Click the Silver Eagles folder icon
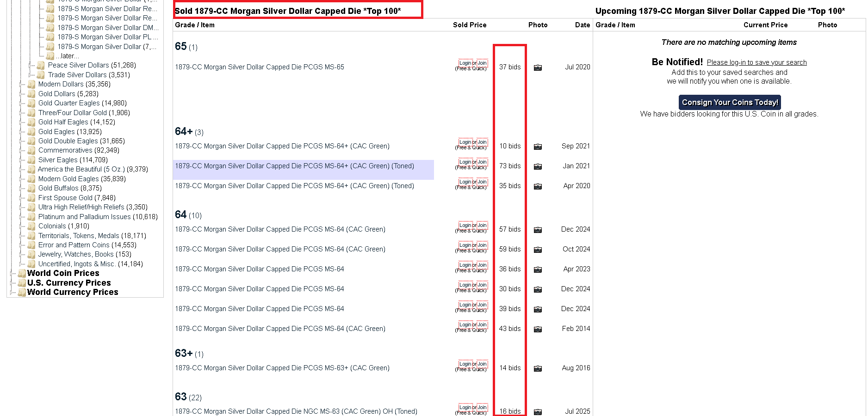The width and height of the screenshot is (868, 416). (31, 160)
